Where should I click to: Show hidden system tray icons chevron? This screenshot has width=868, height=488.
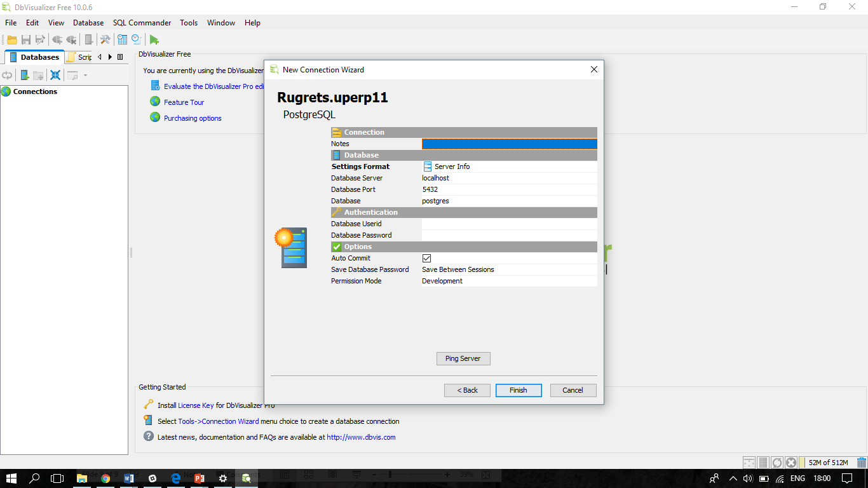click(x=733, y=478)
